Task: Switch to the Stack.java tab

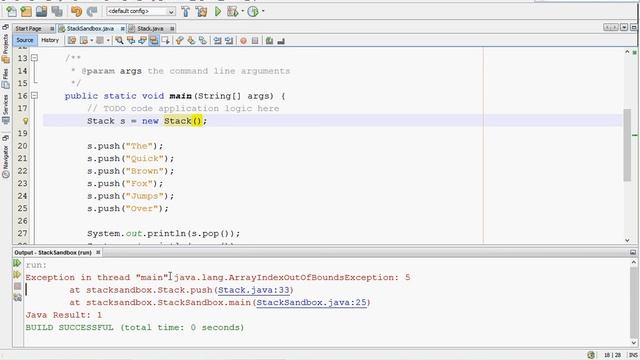Action: 150,29
